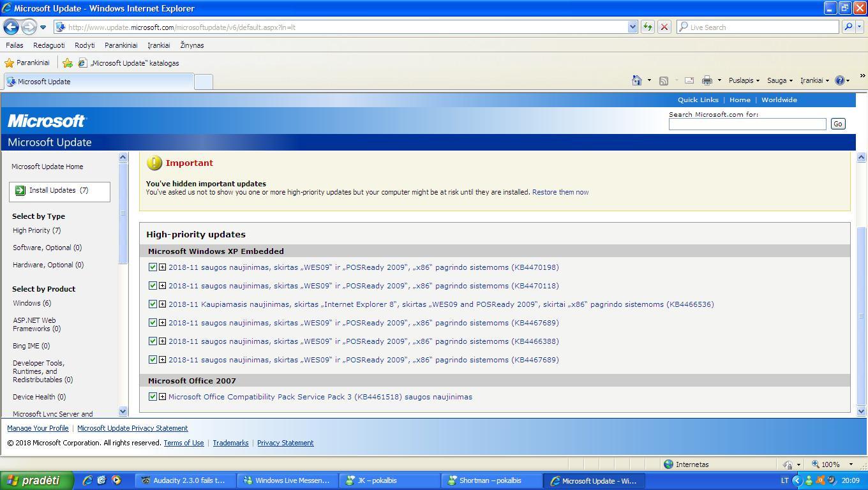Click the Print icon in command bar
Viewport: 868px width, 490px height.
(707, 80)
